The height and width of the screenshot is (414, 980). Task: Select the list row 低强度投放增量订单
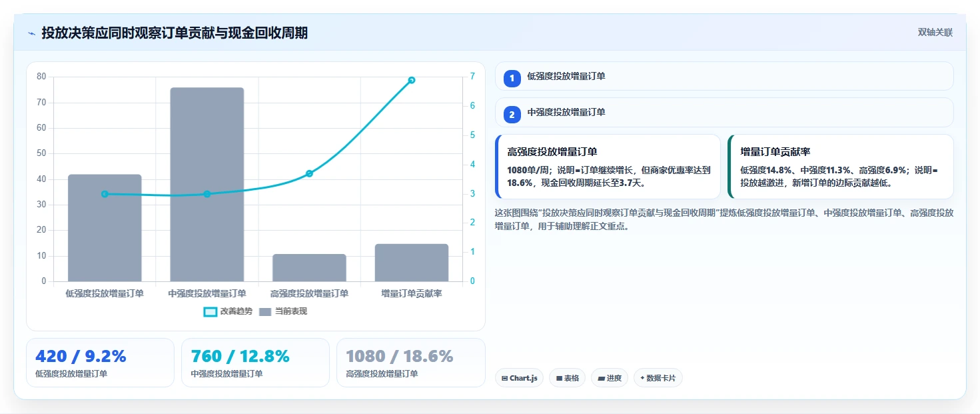[724, 76]
